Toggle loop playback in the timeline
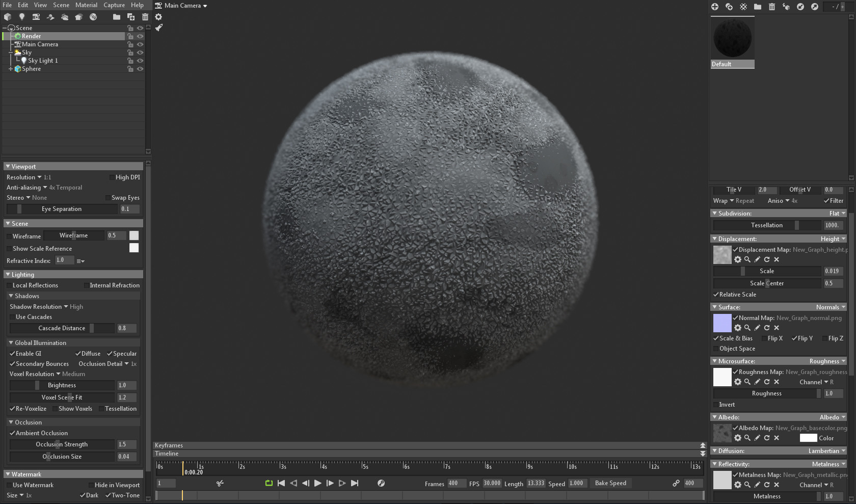The image size is (856, 504). point(269,483)
